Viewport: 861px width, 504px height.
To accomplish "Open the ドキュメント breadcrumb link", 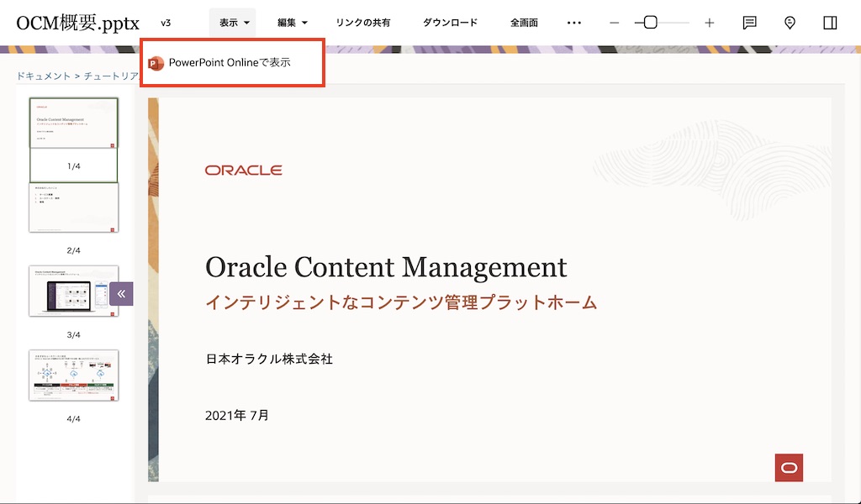I will pyautogui.click(x=44, y=76).
